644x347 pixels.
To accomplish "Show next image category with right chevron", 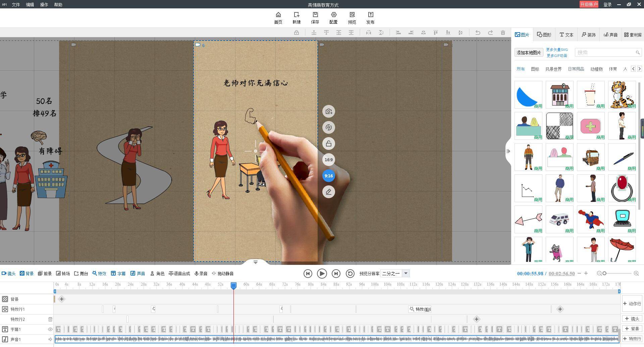I will [639, 69].
